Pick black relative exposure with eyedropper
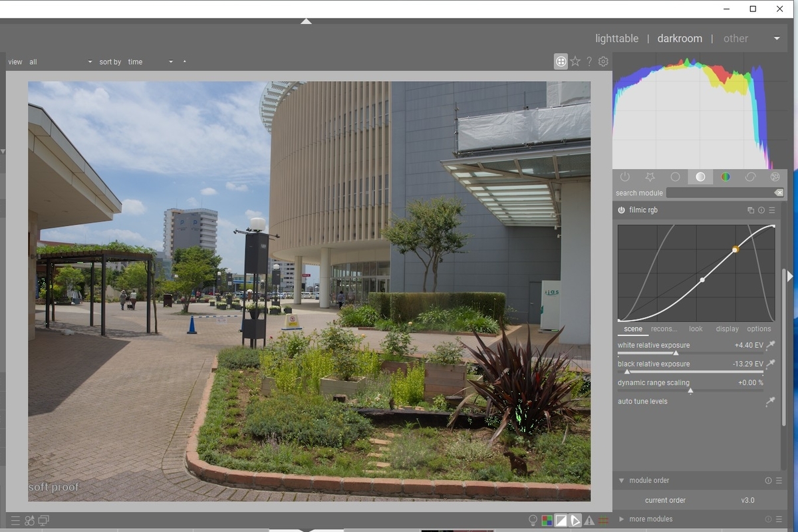 click(770, 364)
